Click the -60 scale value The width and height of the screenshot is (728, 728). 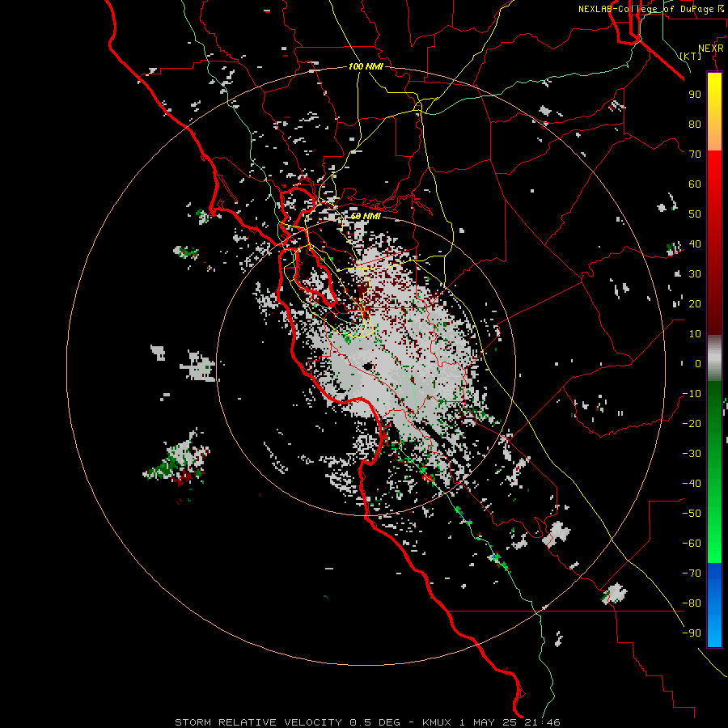coord(692,544)
